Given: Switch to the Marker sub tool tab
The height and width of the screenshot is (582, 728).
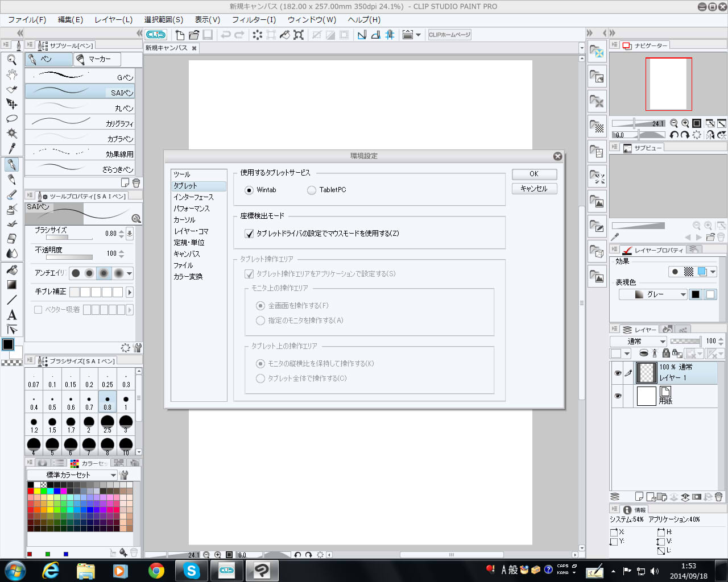Looking at the screenshot, I should tap(96, 59).
